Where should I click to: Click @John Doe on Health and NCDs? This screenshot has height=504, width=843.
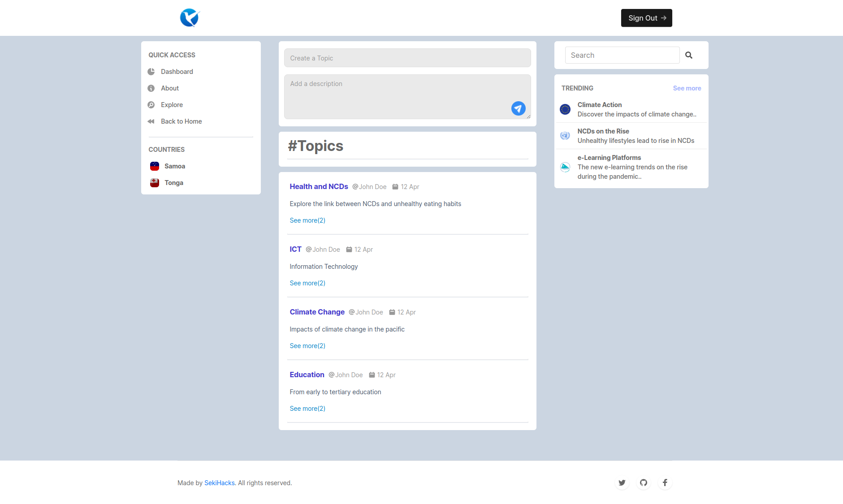click(x=369, y=187)
